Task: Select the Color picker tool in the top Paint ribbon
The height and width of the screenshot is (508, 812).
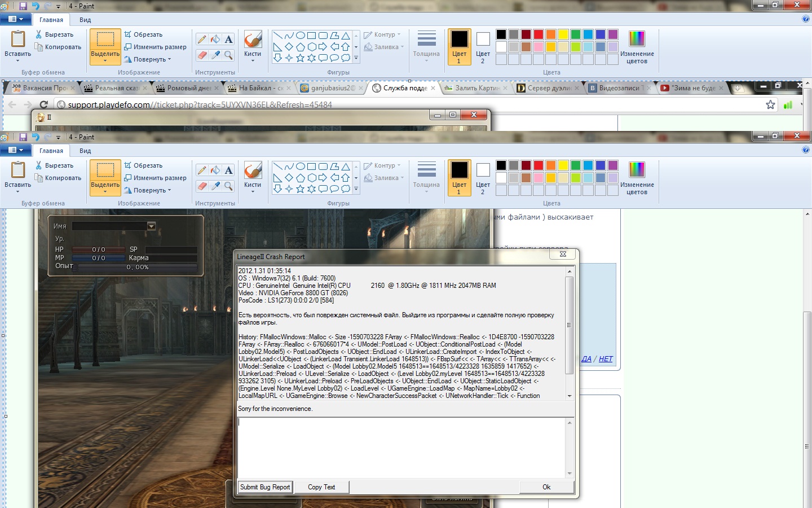Action: click(x=215, y=55)
